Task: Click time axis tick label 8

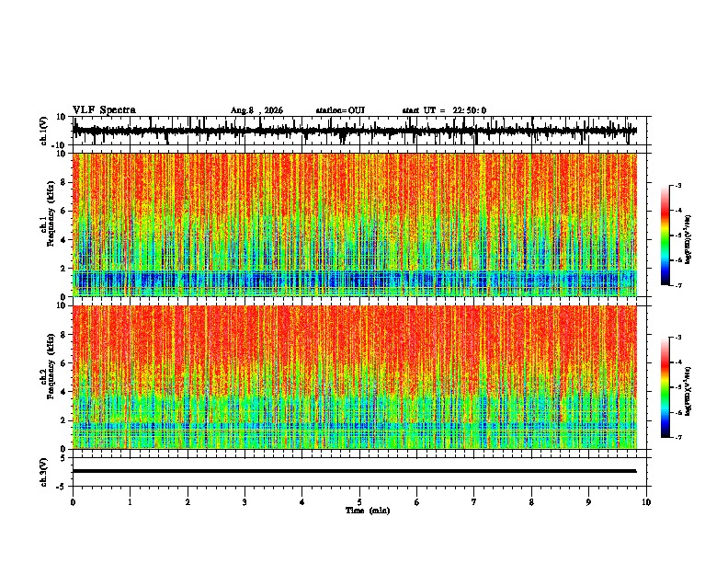Action: coord(531,502)
